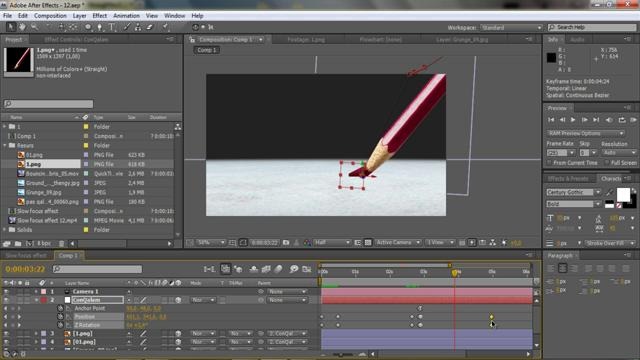Toggle Anchor Point stopwatch

(60, 308)
